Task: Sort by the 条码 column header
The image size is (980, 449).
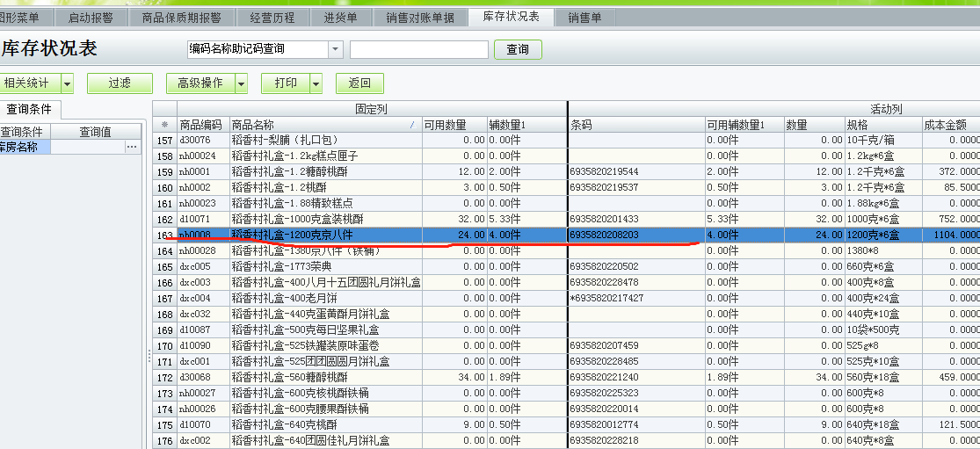Action: click(x=637, y=125)
